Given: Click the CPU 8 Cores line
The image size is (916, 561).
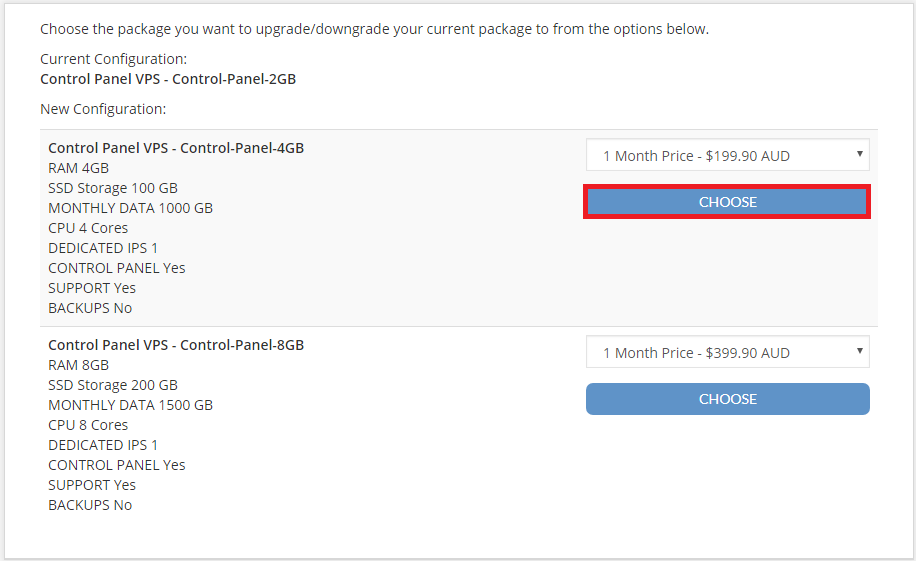Looking at the screenshot, I should click(88, 425).
